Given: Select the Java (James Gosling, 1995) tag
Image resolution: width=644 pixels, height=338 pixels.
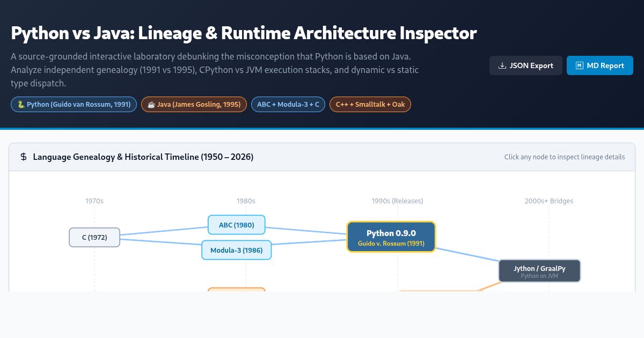Looking at the screenshot, I should tap(194, 104).
